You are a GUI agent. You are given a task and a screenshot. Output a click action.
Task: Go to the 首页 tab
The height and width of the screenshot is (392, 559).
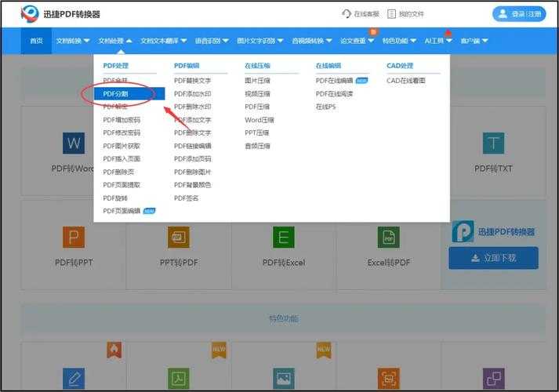tap(36, 41)
